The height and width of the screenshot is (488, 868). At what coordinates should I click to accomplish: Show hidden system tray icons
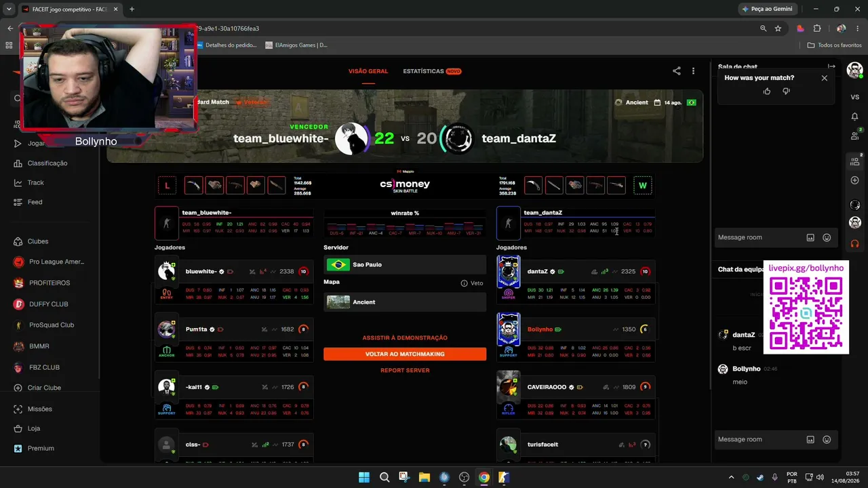(x=731, y=477)
